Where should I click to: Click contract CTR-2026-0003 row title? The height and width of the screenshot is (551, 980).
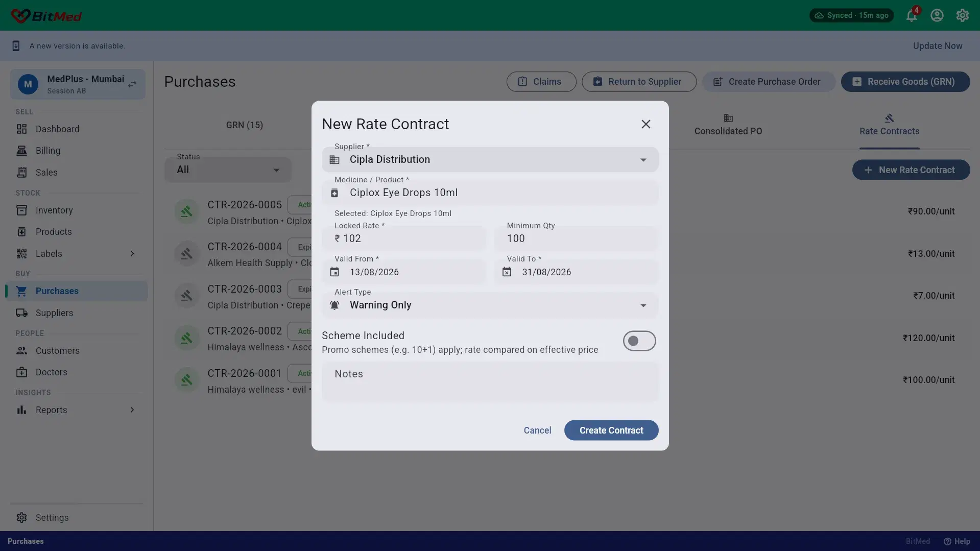click(245, 289)
